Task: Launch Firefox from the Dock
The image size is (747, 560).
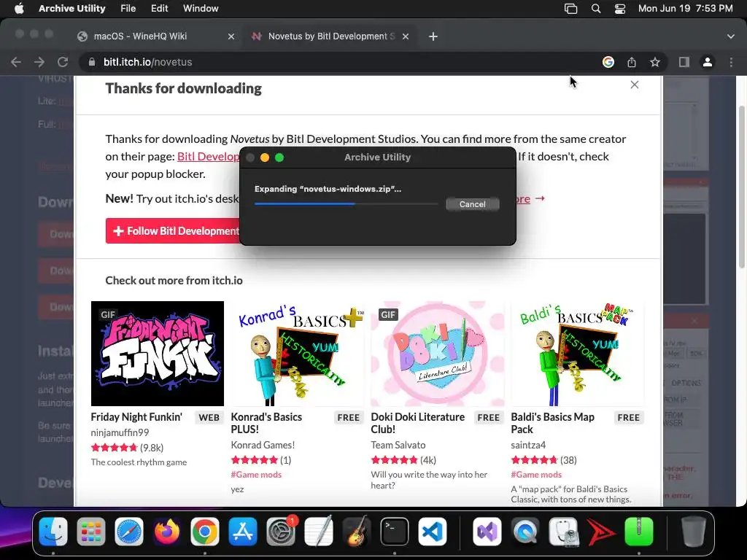Action: tap(167, 532)
